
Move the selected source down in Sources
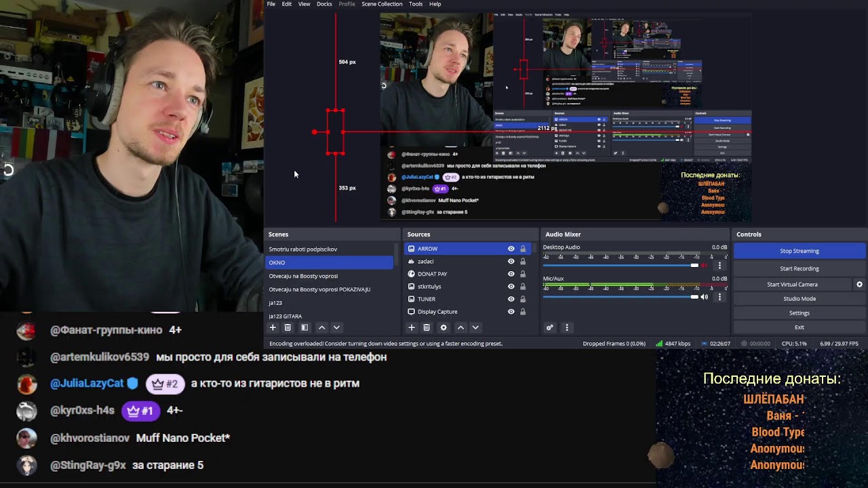click(475, 327)
